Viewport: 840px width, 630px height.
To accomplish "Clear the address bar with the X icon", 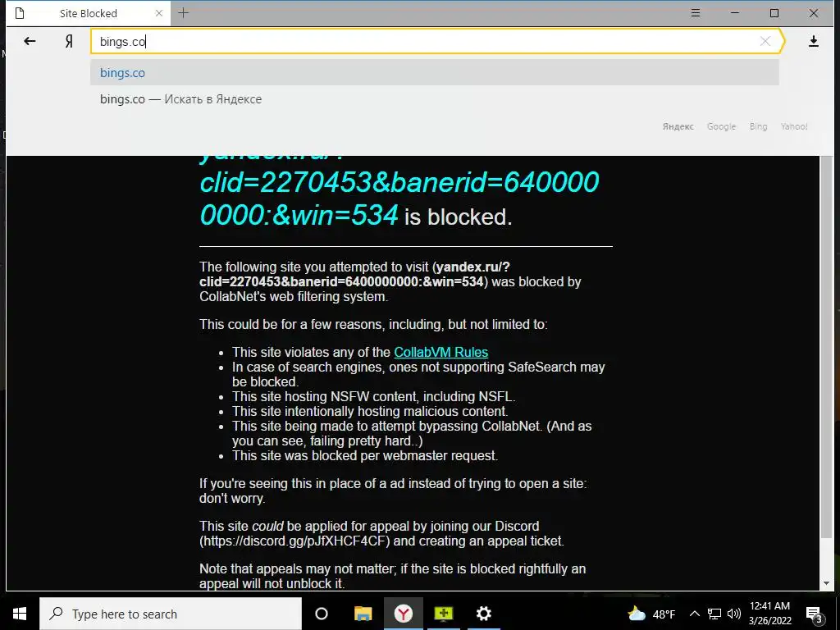I will [x=765, y=41].
